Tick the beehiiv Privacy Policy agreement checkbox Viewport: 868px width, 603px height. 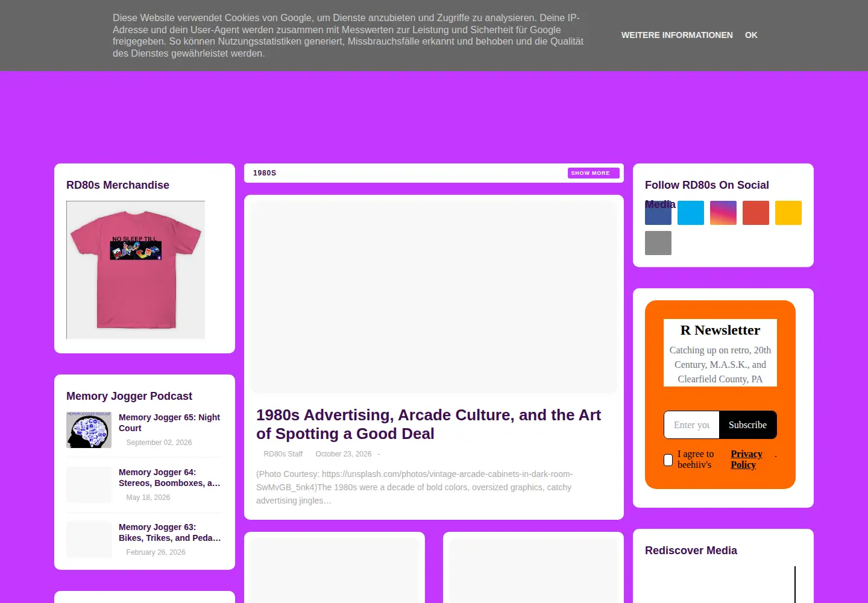click(668, 460)
